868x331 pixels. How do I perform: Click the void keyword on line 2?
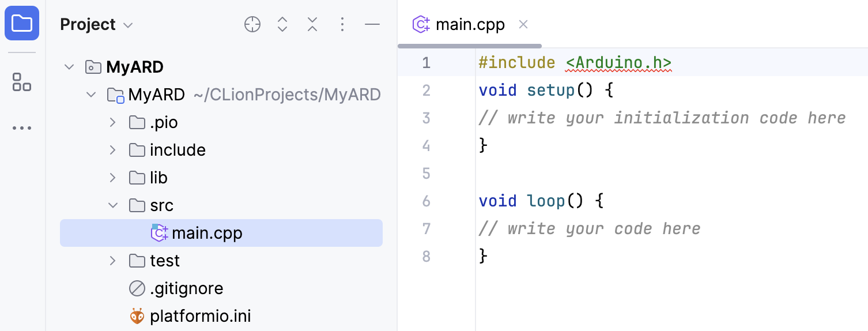pyautogui.click(x=497, y=91)
